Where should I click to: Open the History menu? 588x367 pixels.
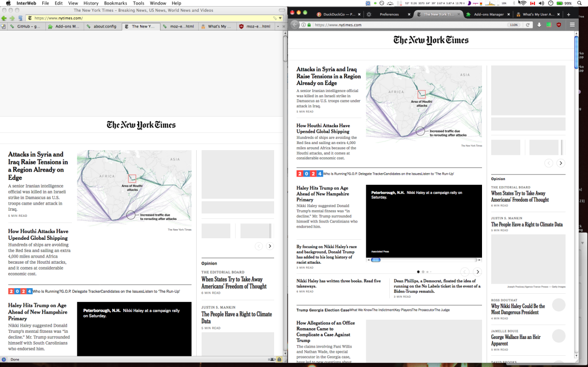[91, 3]
